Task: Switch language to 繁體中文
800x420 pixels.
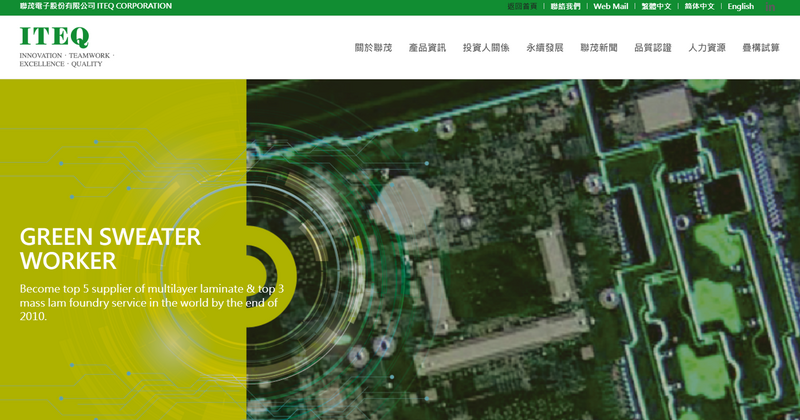Action: [656, 7]
